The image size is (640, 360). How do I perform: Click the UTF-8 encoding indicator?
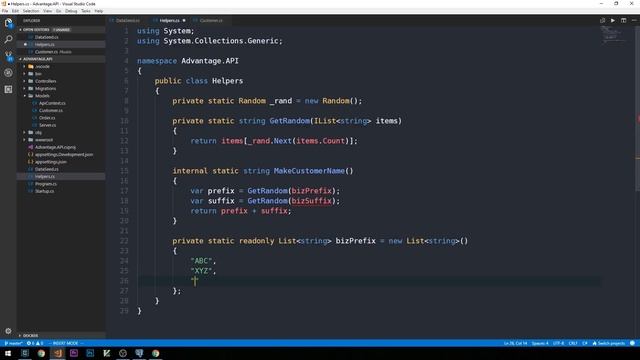pos(558,343)
